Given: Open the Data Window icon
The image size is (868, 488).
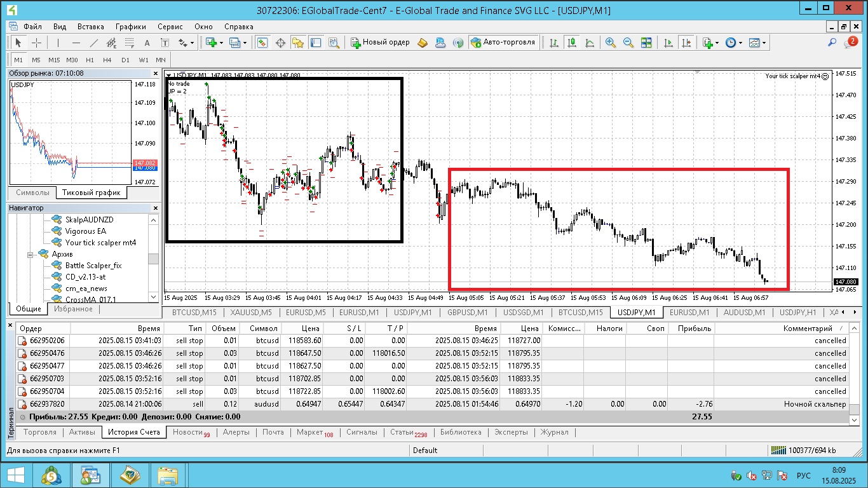Looking at the screenshot, I should [280, 43].
